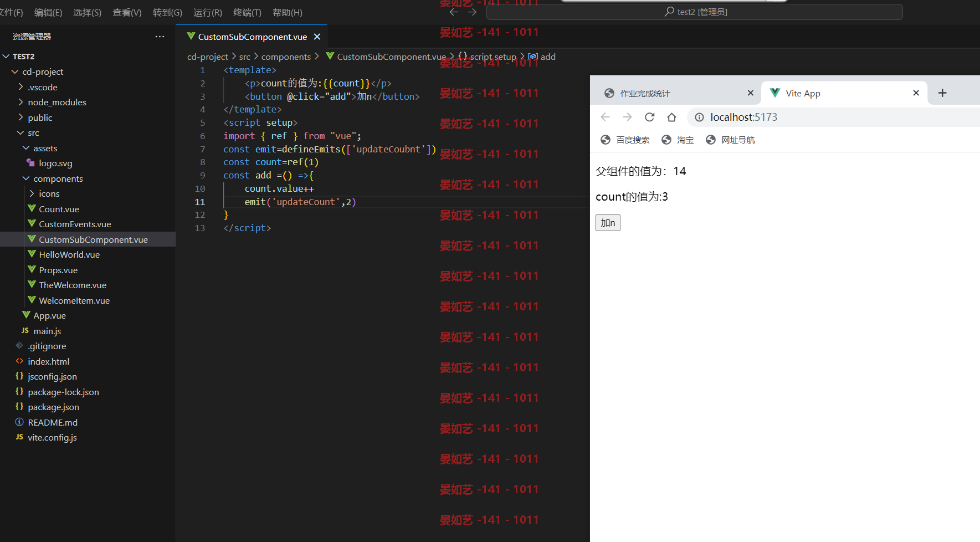Open CustomEvents.vue file
The width and height of the screenshot is (980, 542).
tap(88, 224)
